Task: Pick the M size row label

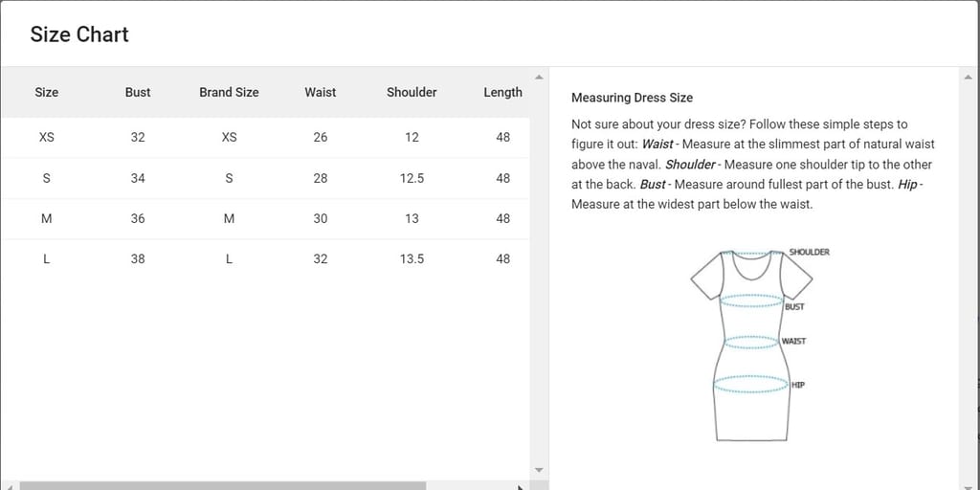Action: coord(46,218)
